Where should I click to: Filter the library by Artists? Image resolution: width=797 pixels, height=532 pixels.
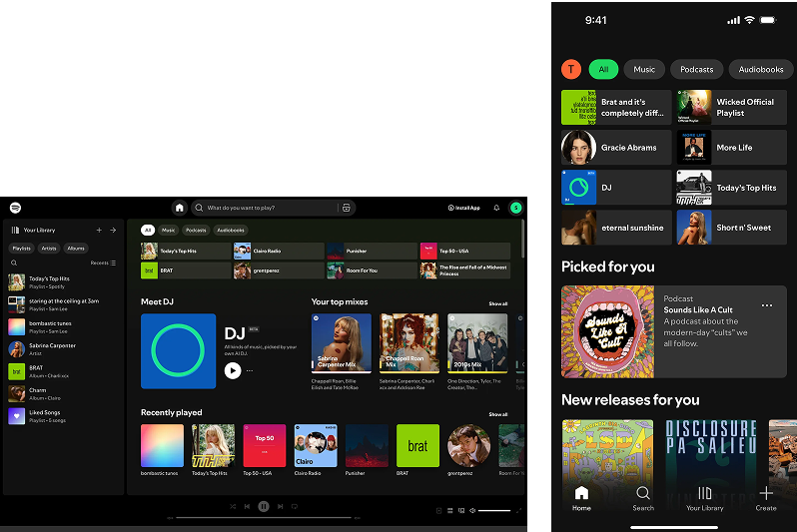(49, 249)
